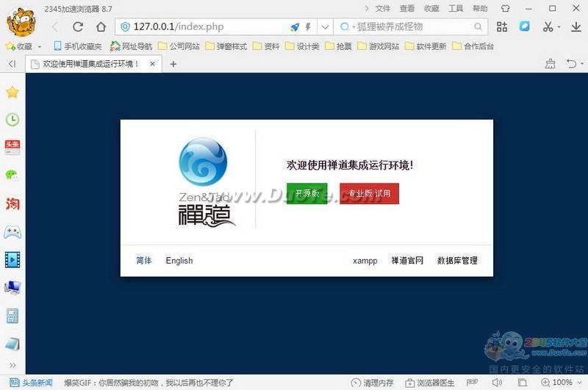The width and height of the screenshot is (588, 390).
Task: Open the 工具 menu
Action: [456, 9]
